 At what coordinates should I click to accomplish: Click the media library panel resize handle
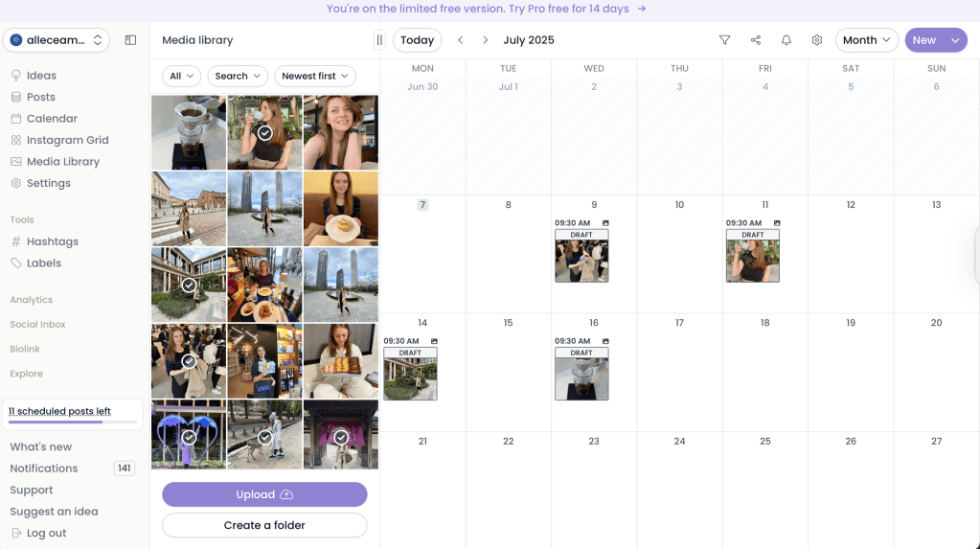[x=379, y=40]
